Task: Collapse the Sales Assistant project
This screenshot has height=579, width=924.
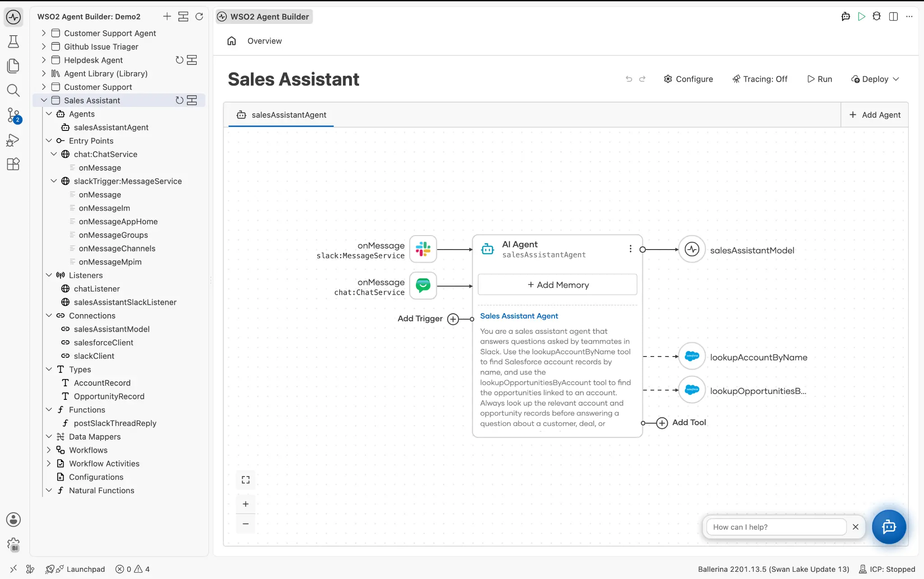Action: [x=44, y=100]
